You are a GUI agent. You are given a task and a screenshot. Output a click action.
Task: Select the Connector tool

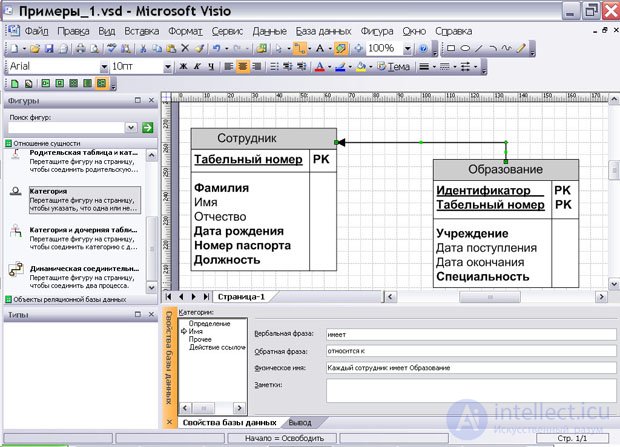point(300,49)
